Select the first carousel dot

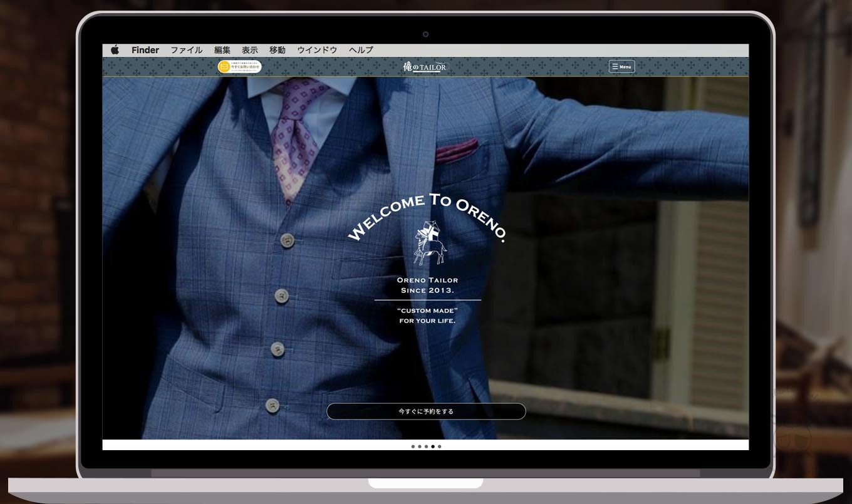(x=413, y=446)
